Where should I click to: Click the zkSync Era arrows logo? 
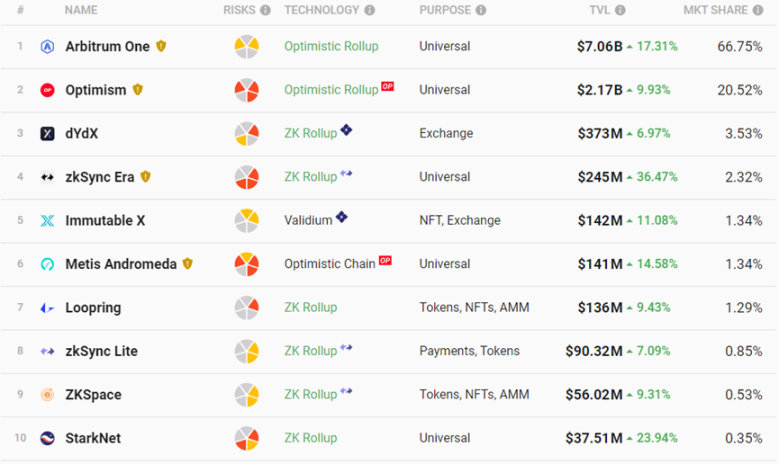[47, 177]
